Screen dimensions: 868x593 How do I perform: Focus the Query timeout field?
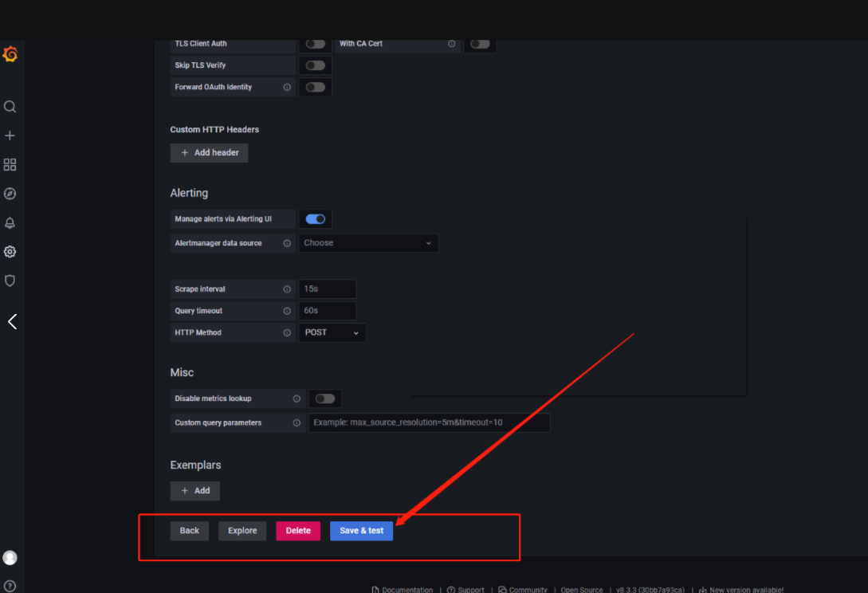click(x=327, y=311)
